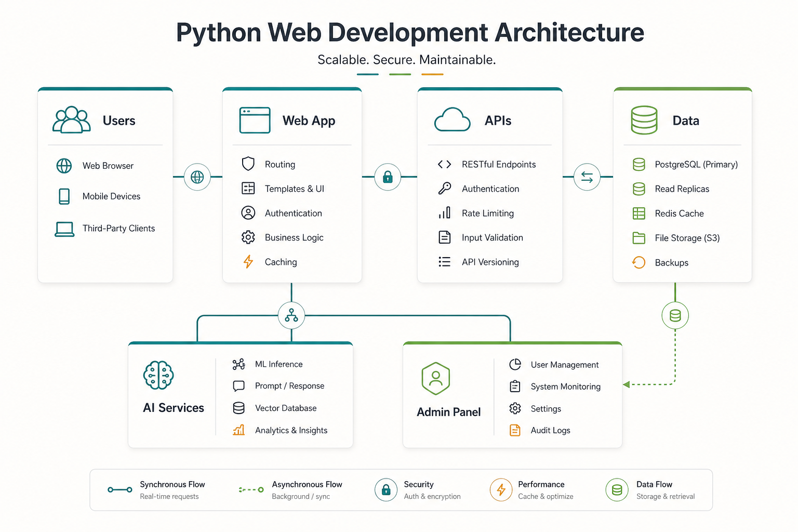
Task: Click the Caching lightning bolt icon
Action: click(248, 262)
